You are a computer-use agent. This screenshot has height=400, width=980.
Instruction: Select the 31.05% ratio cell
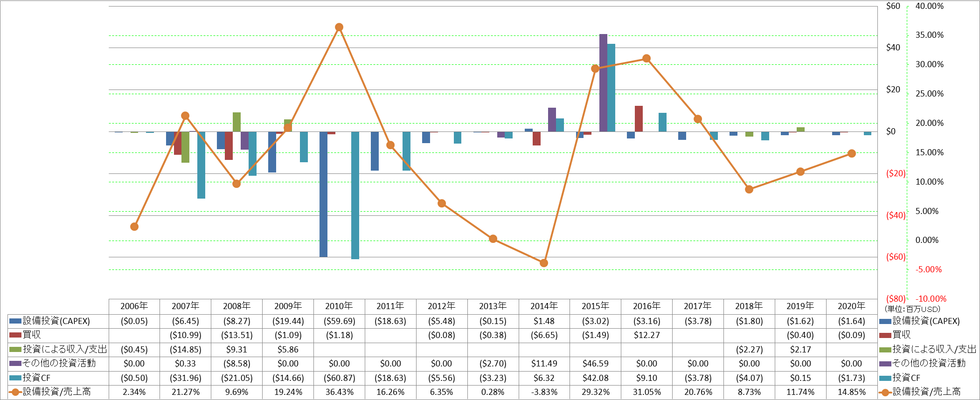click(x=646, y=392)
